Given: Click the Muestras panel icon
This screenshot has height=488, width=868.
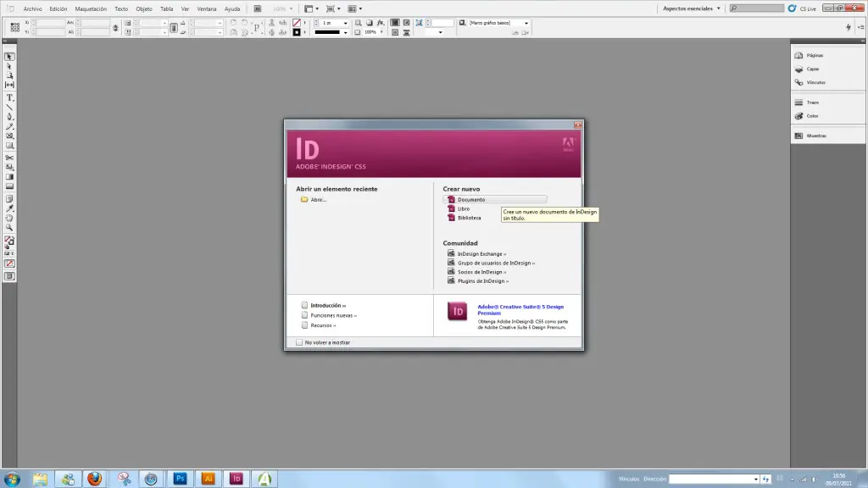Looking at the screenshot, I should point(798,136).
